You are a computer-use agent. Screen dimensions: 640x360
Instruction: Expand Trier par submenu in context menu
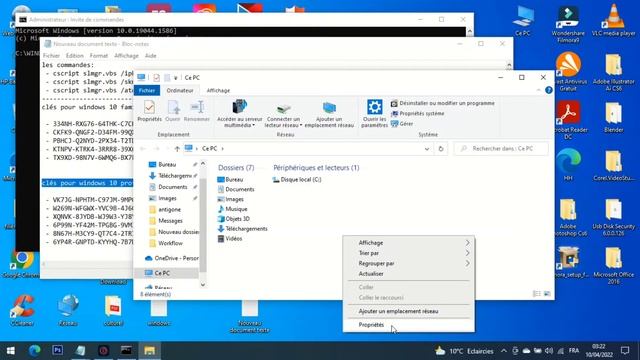click(409, 253)
